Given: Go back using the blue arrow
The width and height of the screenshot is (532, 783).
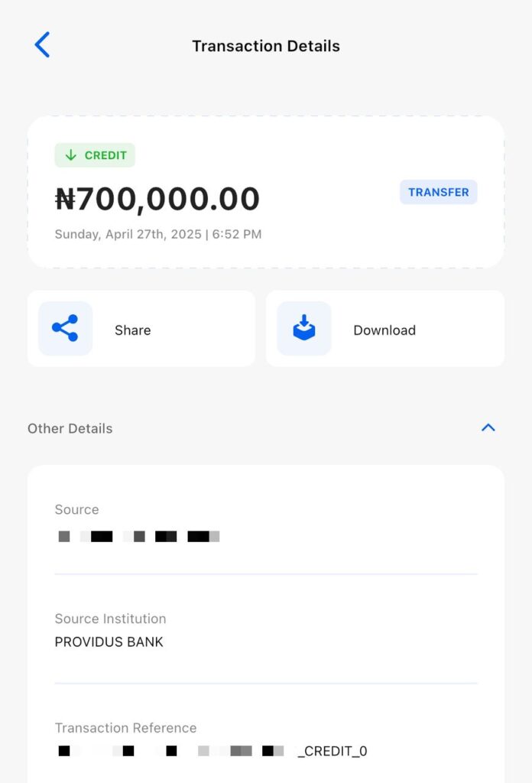Looking at the screenshot, I should (x=43, y=45).
